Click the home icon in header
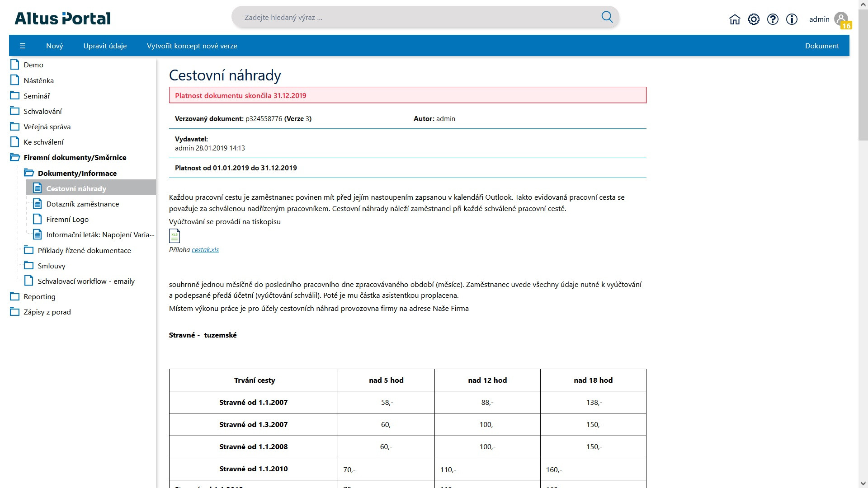 [735, 19]
